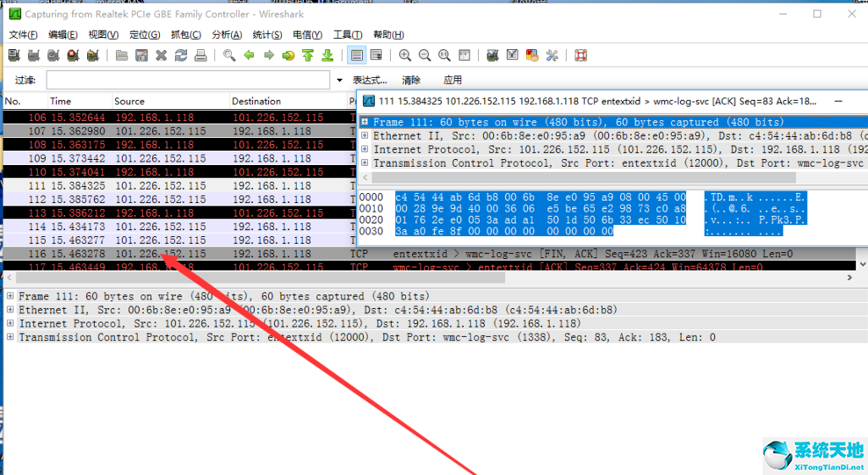Select packet 109 row at 15.373442
868x475 pixels.
180,158
